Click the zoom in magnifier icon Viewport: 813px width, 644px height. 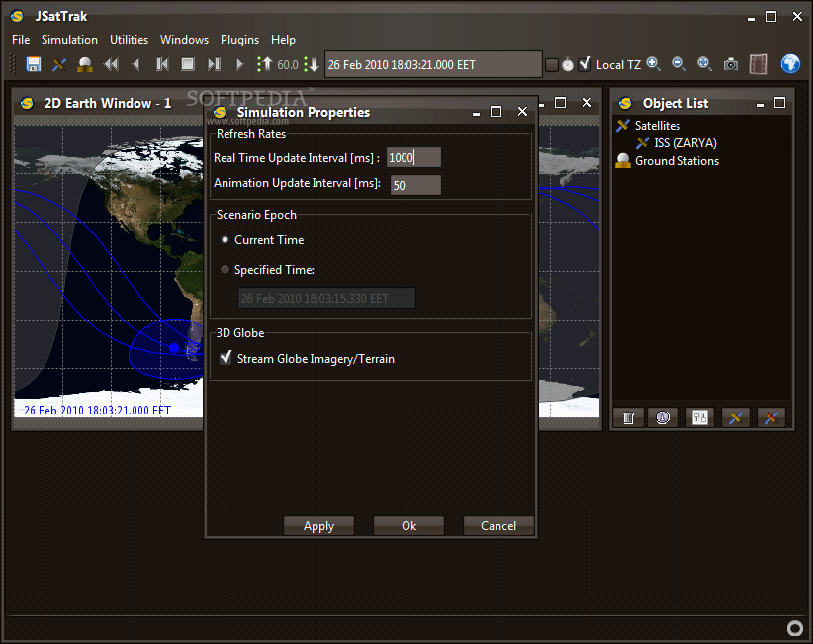click(654, 64)
